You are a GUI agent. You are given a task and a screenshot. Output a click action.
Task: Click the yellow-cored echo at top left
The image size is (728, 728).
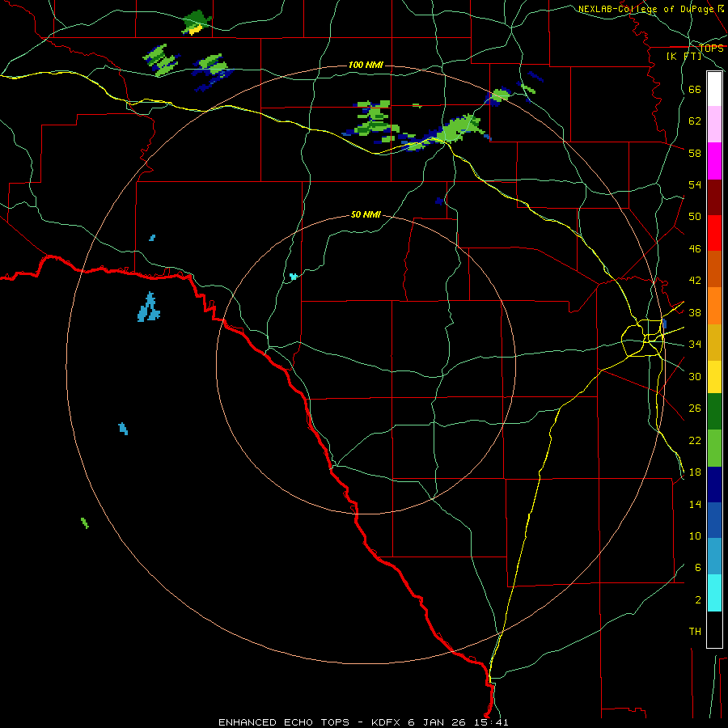[197, 23]
